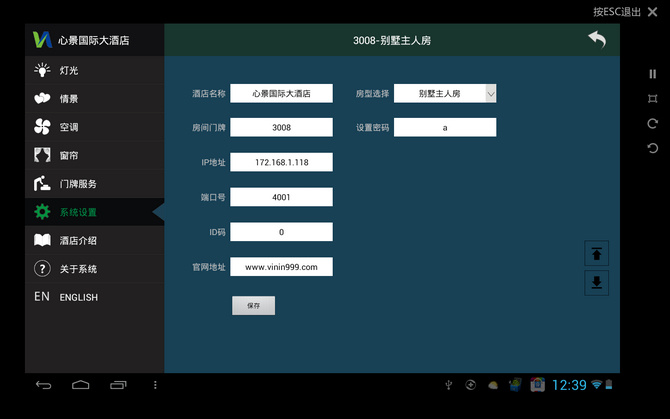Click the upload arrow button
Screen dimensions: 670x419
[x=597, y=254]
